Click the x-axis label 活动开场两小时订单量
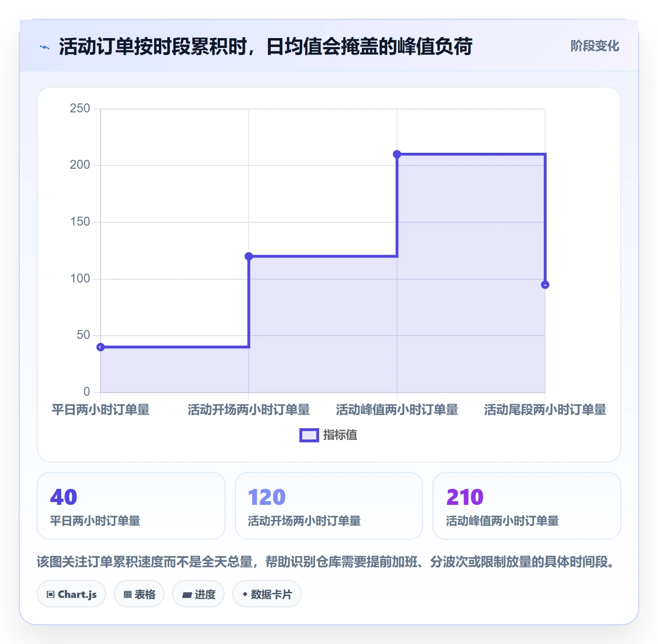The image size is (658, 644). 249,410
